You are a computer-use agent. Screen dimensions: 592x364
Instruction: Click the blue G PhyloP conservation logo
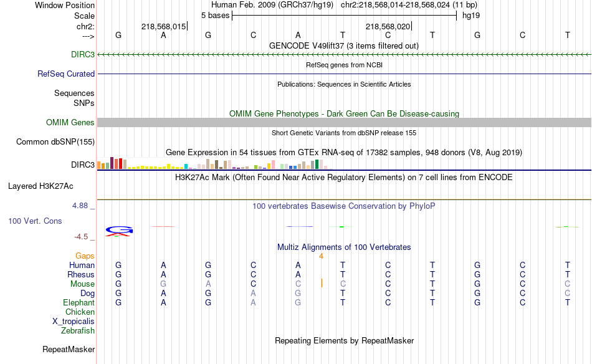click(119, 229)
